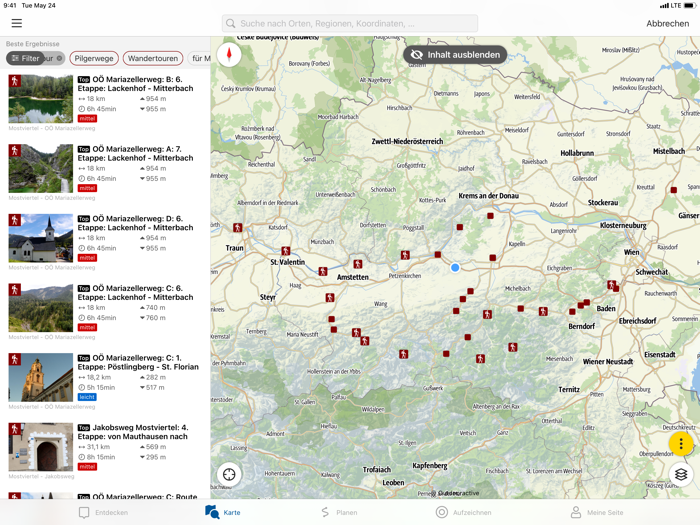
Task: Switch to the Planen tab
Action: coord(339,512)
